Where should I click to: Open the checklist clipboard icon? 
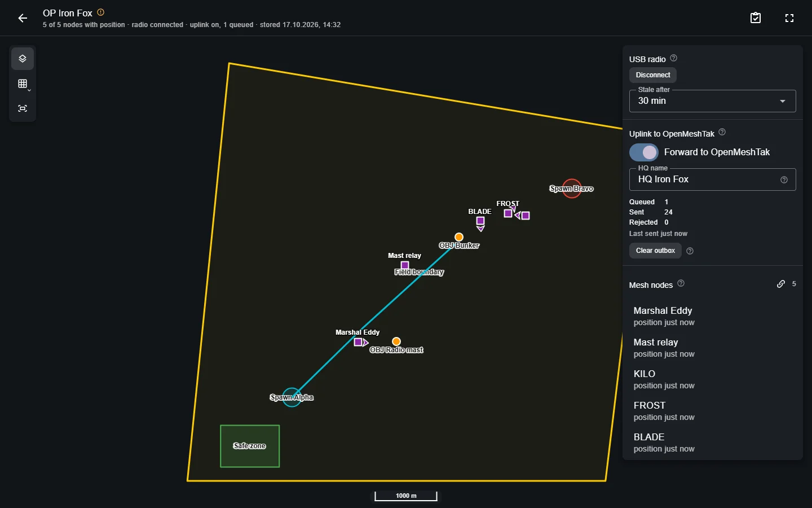756,18
